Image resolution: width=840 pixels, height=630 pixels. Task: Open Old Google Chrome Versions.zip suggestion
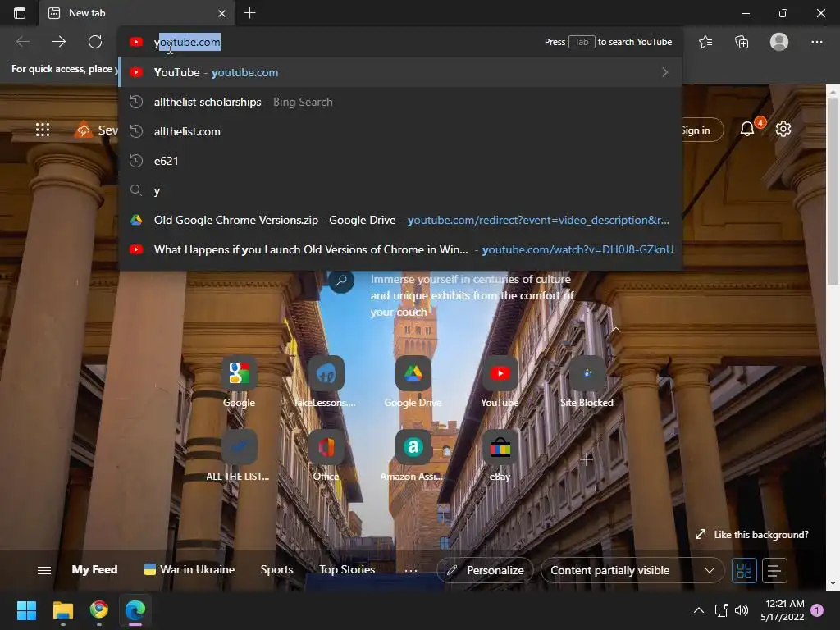400,220
